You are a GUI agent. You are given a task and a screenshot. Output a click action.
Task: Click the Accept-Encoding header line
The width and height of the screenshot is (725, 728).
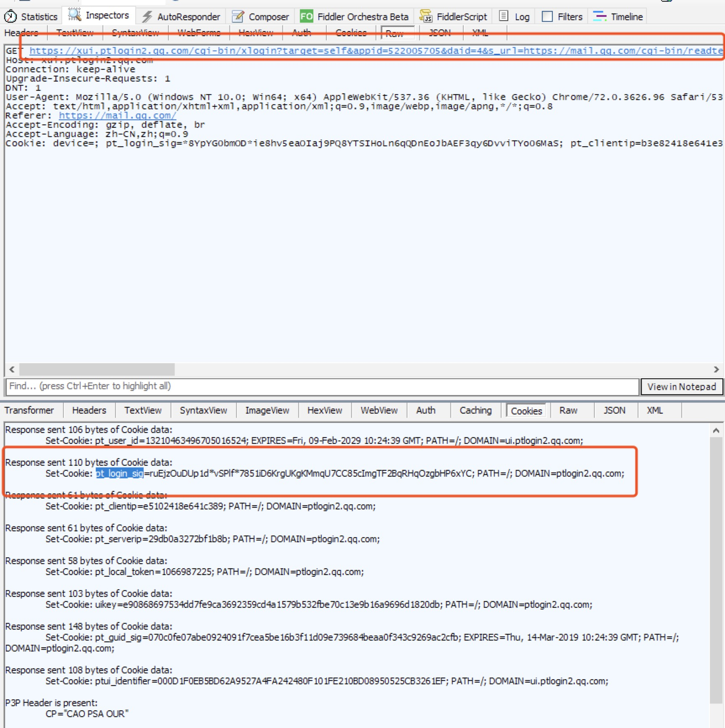[x=105, y=125]
